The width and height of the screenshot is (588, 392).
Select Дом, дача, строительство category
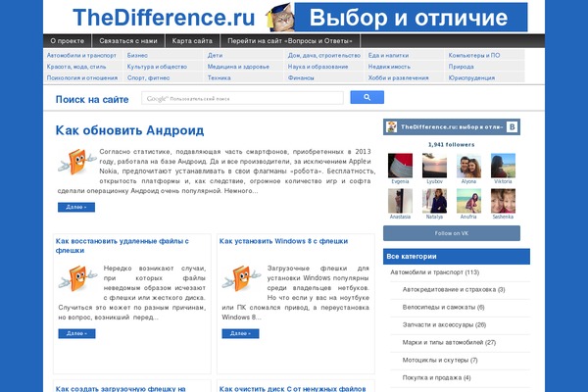click(x=324, y=55)
